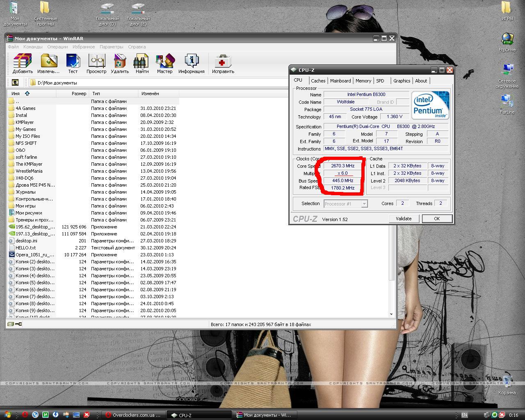This screenshot has height=420, width=525.
Task: Click the Извлечь (Extract) toolbar icon
Action: click(48, 64)
